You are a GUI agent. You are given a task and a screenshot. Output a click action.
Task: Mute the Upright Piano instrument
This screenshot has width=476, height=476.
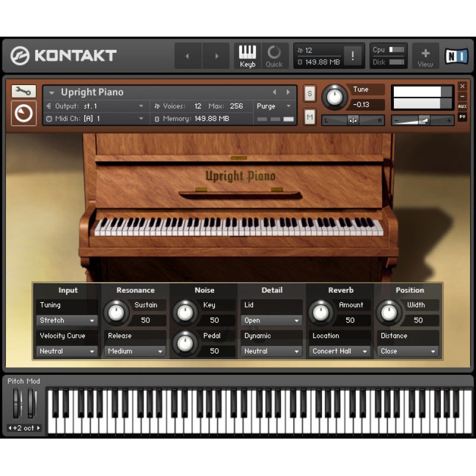click(x=309, y=117)
